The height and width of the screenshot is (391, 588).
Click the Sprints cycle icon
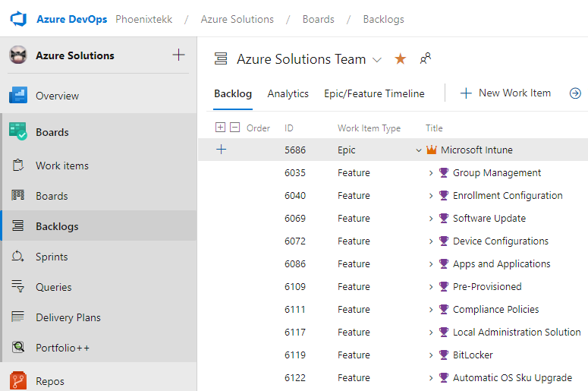17,256
